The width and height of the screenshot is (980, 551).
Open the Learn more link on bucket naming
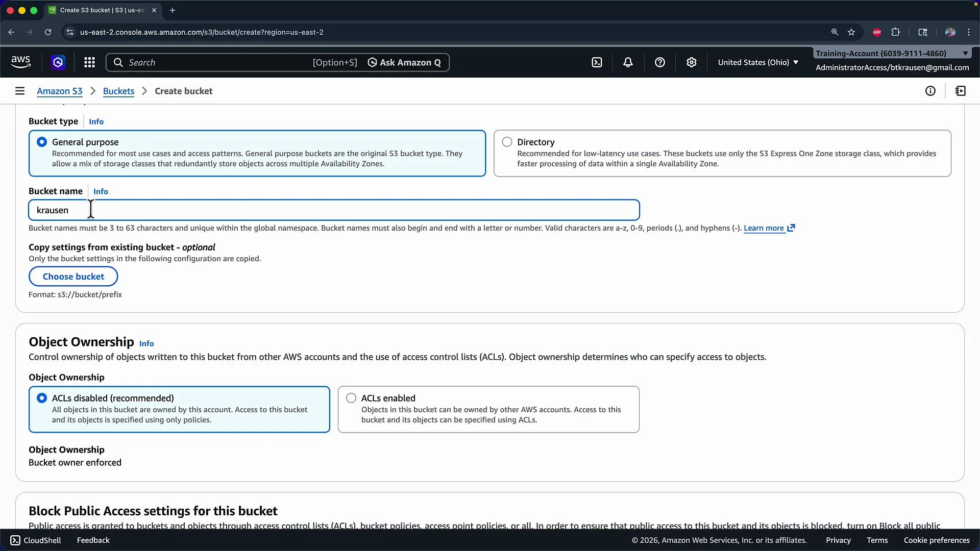click(x=764, y=228)
